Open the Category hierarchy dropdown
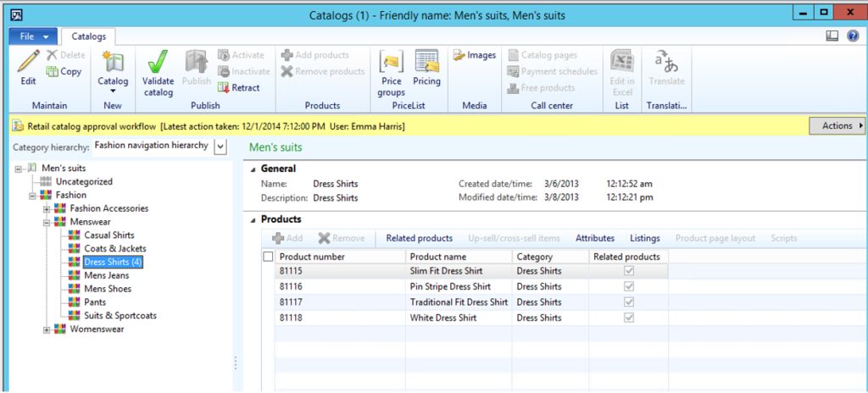Screen dimensions: 868x393 tap(220, 146)
